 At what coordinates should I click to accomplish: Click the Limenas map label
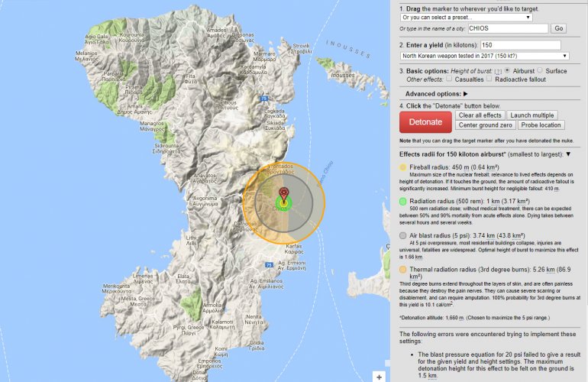(143, 279)
